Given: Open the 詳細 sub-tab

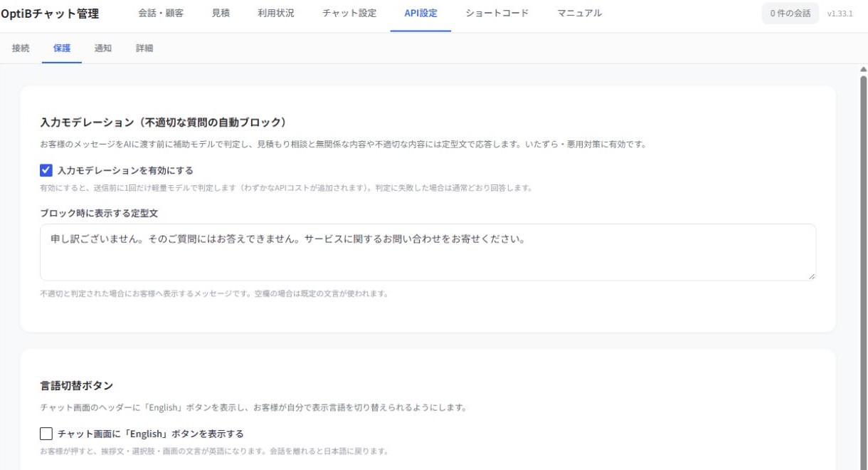Looking at the screenshot, I should pyautogui.click(x=144, y=48).
